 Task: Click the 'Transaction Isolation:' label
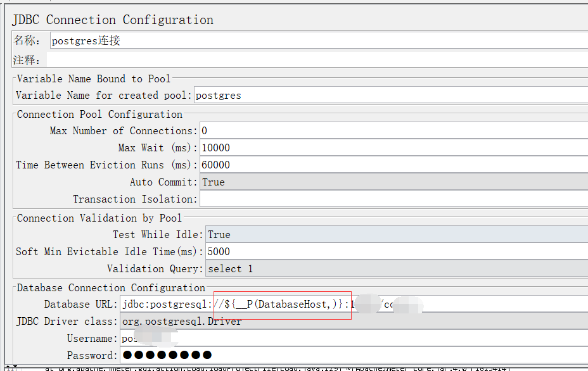pos(135,199)
